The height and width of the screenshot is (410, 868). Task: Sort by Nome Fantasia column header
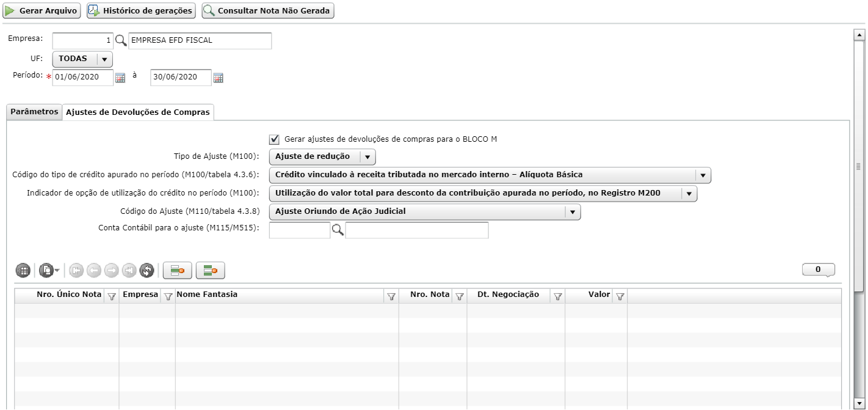click(207, 295)
